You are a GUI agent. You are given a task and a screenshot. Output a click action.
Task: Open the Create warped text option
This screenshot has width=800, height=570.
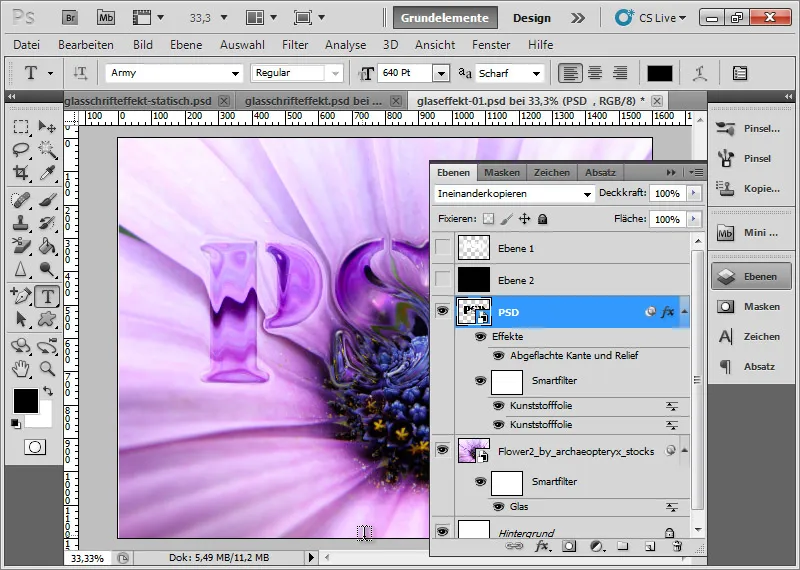[699, 73]
